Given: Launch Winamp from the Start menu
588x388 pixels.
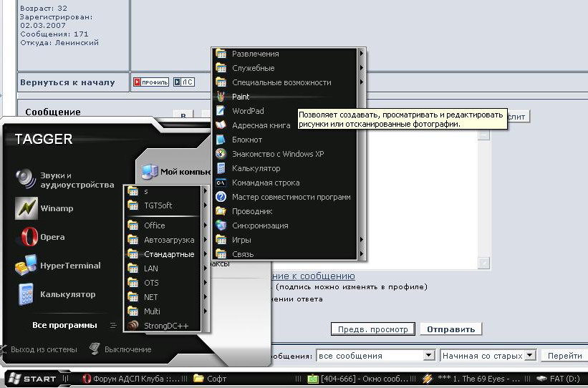Looking at the screenshot, I should (44, 208).
